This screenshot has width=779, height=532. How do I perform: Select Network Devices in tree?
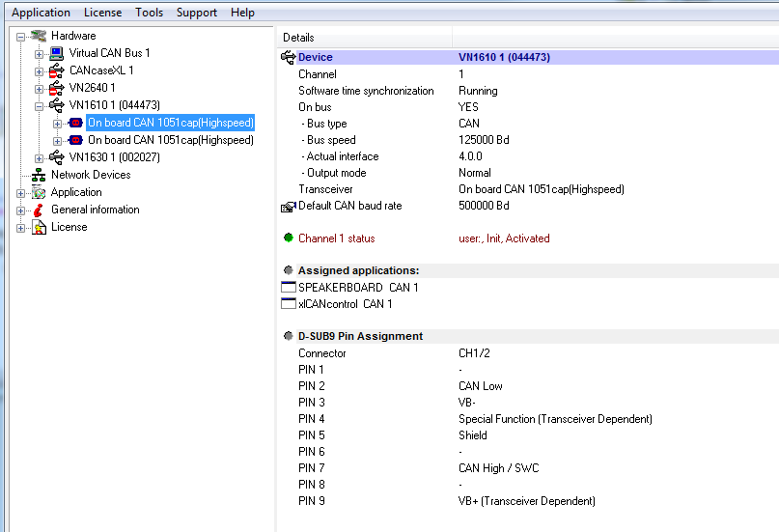pyautogui.click(x=91, y=175)
